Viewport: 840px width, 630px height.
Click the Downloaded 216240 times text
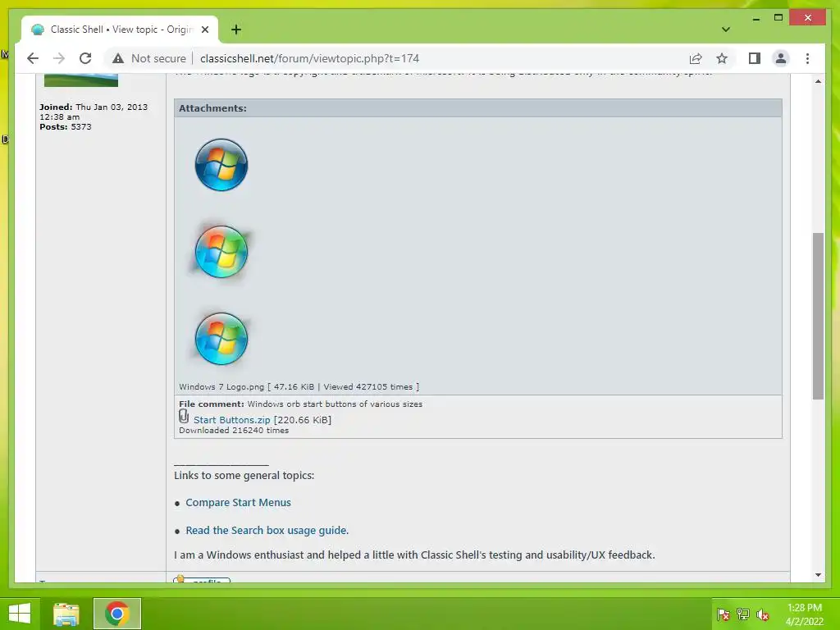click(x=234, y=430)
